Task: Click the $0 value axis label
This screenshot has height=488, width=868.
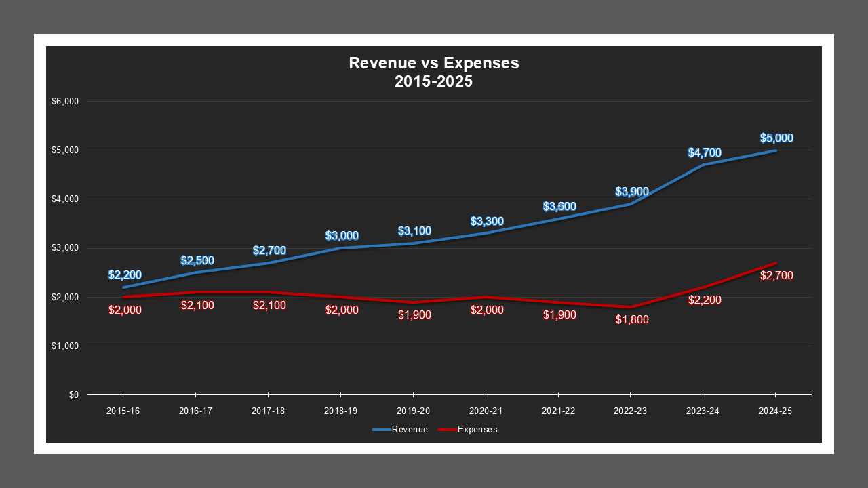Action: tap(74, 394)
